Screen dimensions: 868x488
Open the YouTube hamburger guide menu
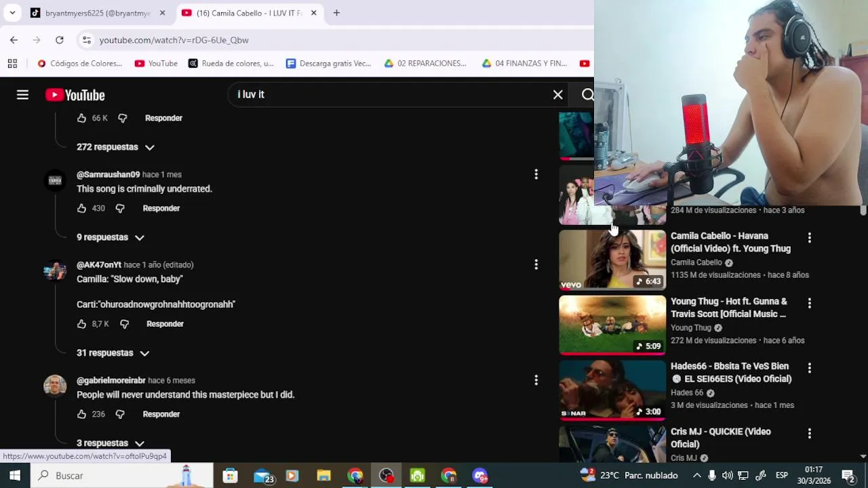(x=22, y=95)
